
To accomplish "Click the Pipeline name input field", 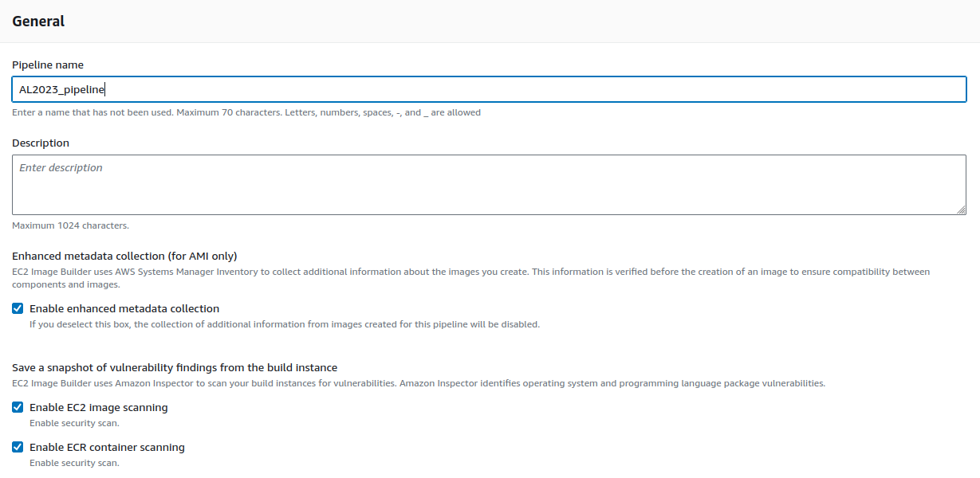I will coord(490,88).
